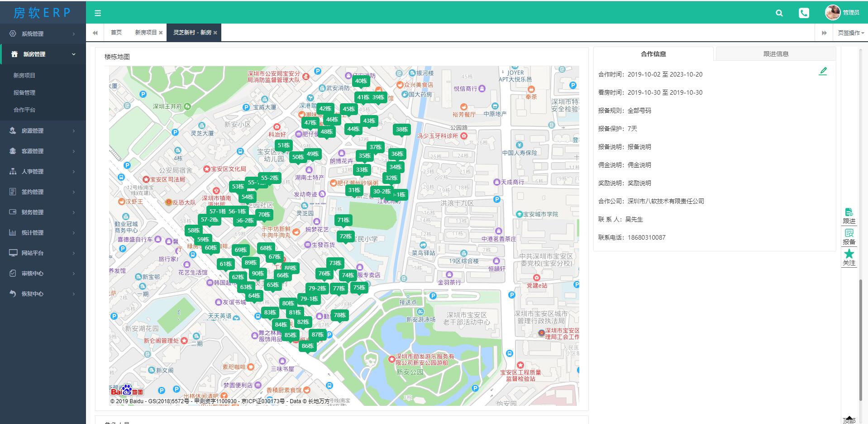Image resolution: width=868 pixels, height=424 pixels.
Task: Click the 统计管理 bar chart icon
Action: 13,232
